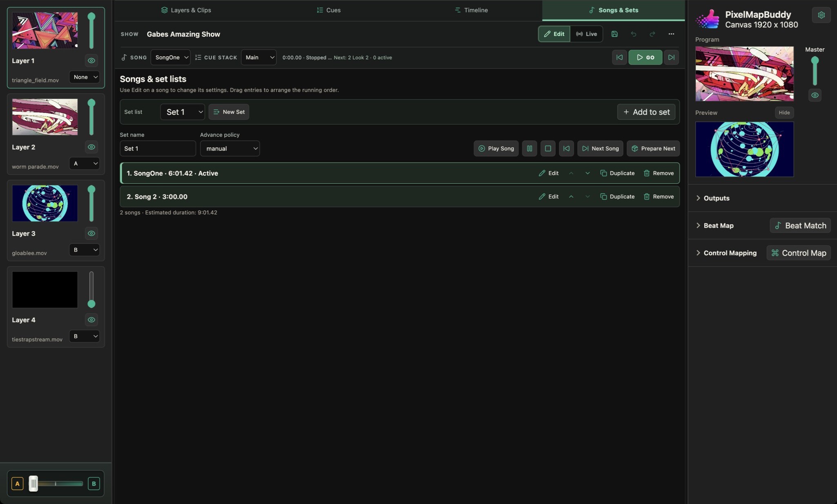Click the Master level slider

pos(815,71)
